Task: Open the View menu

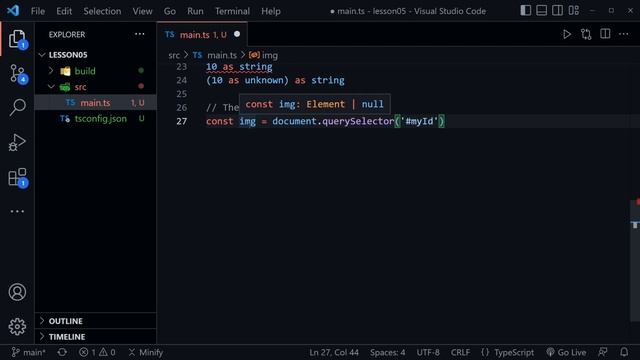Action: tap(142, 11)
